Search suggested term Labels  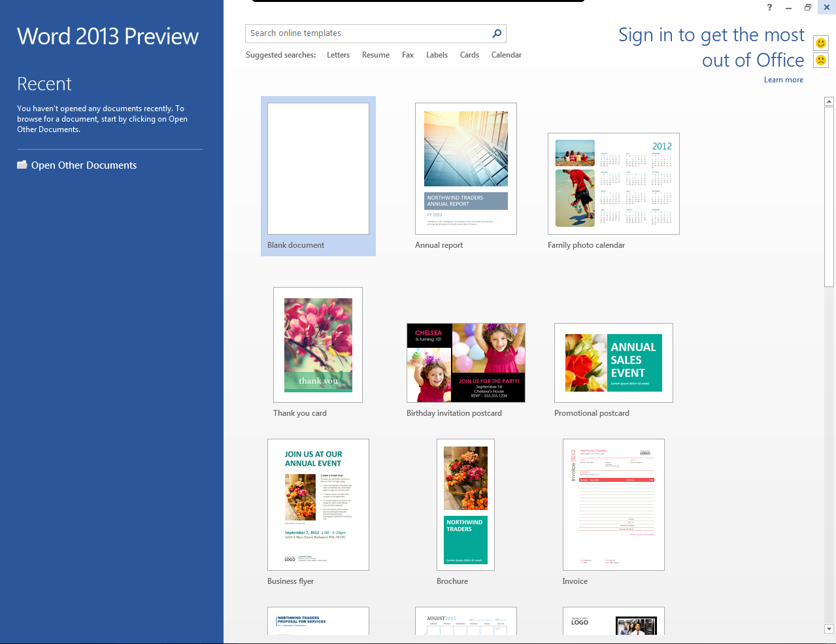(x=437, y=55)
